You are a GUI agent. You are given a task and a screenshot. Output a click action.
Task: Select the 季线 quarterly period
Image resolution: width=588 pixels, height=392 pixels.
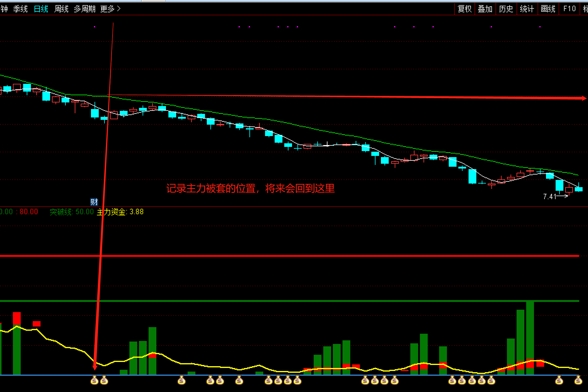[20, 9]
